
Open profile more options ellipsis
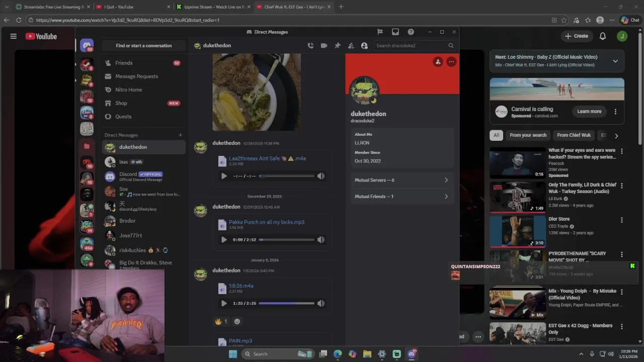[451, 61]
